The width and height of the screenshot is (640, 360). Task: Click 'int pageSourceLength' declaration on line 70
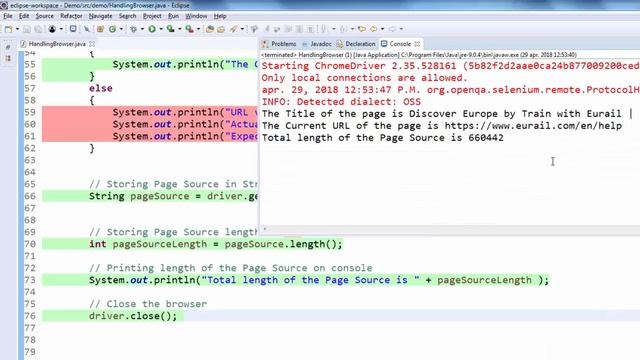[x=148, y=244]
